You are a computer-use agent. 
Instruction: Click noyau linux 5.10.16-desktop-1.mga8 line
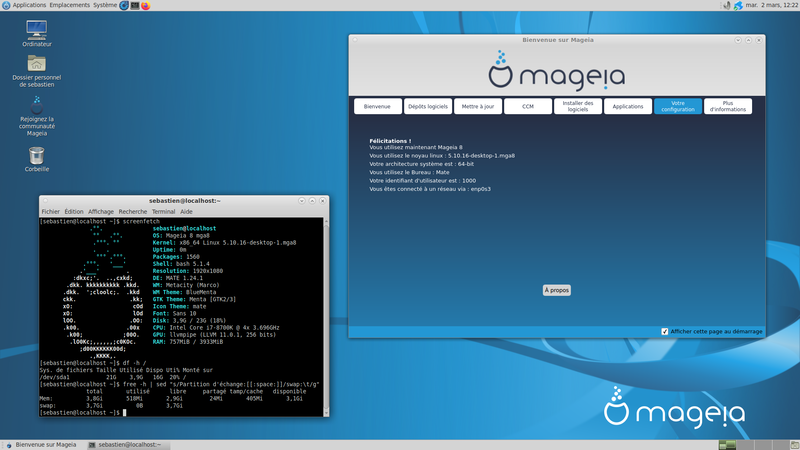point(442,156)
